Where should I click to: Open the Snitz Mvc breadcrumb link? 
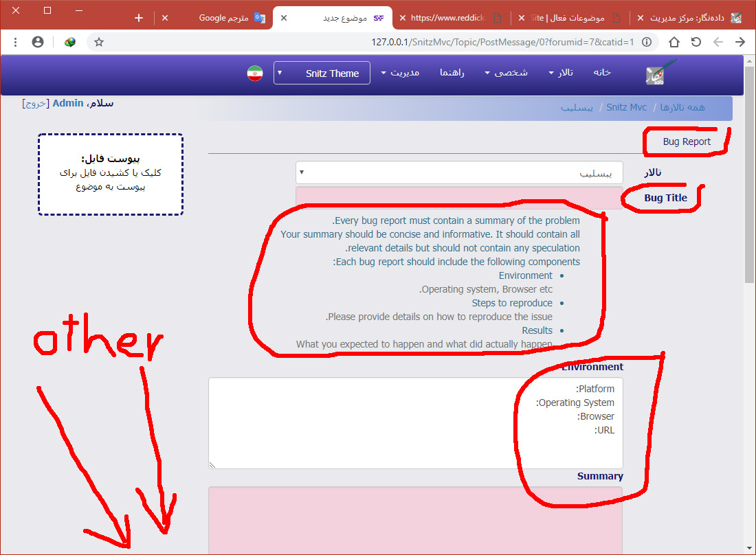(626, 107)
